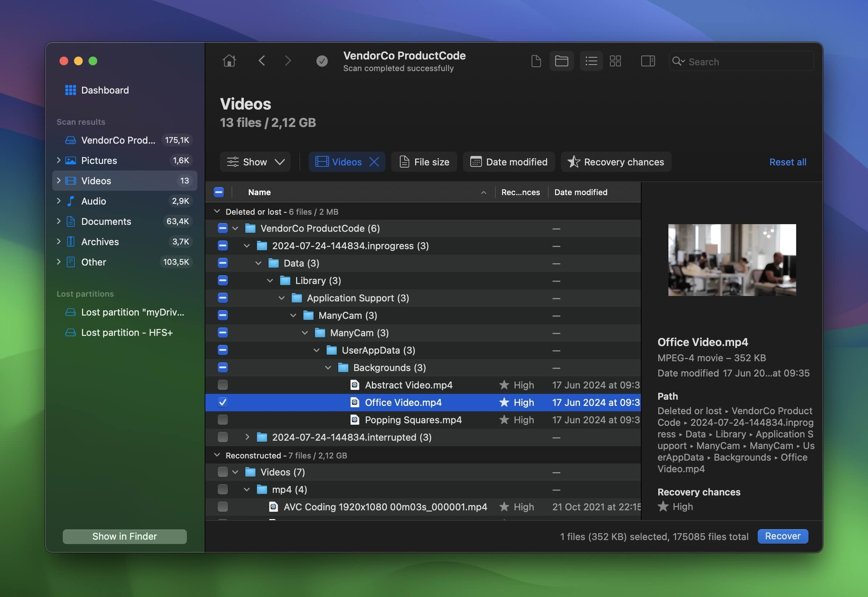Collapse the Reconstructed group
The image size is (868, 597).
click(217, 455)
